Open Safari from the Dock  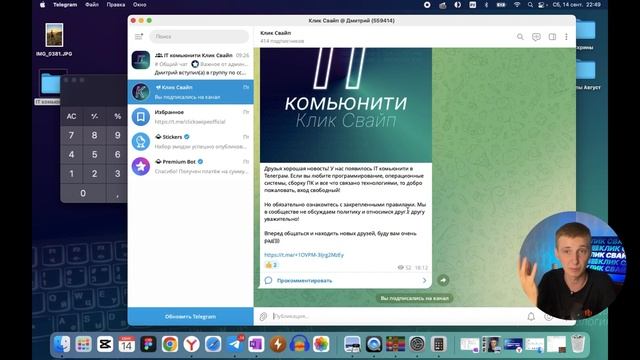(213, 344)
